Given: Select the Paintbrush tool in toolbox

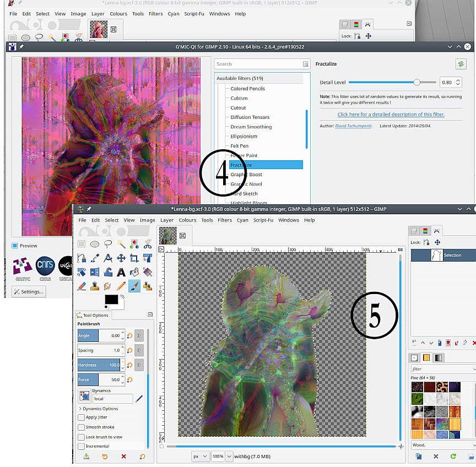Looking at the screenshot, I should tap(134, 286).
